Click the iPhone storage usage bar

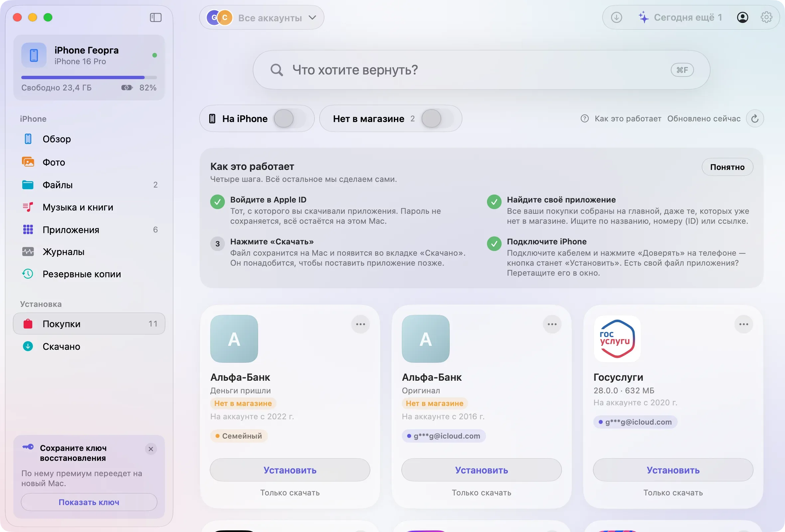[89, 77]
